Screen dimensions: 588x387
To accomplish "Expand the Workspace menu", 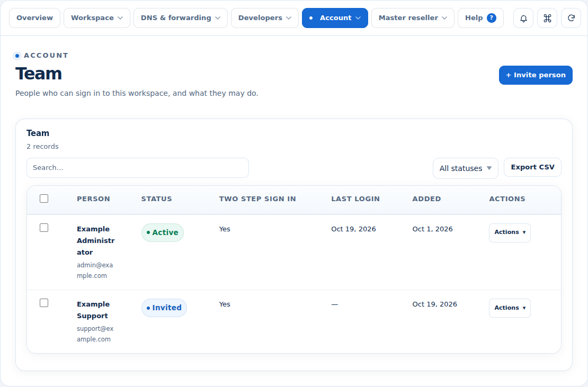I will pos(97,18).
